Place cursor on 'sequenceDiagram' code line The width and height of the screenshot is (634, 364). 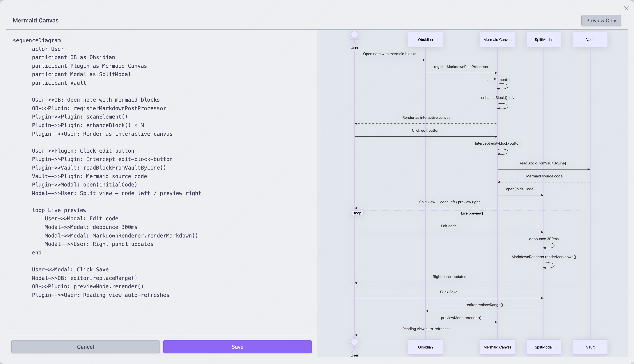37,40
